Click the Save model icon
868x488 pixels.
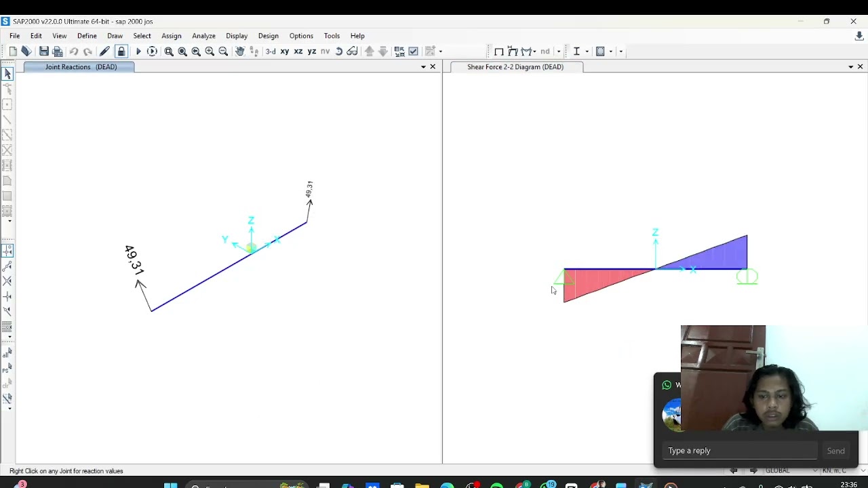pos(43,52)
